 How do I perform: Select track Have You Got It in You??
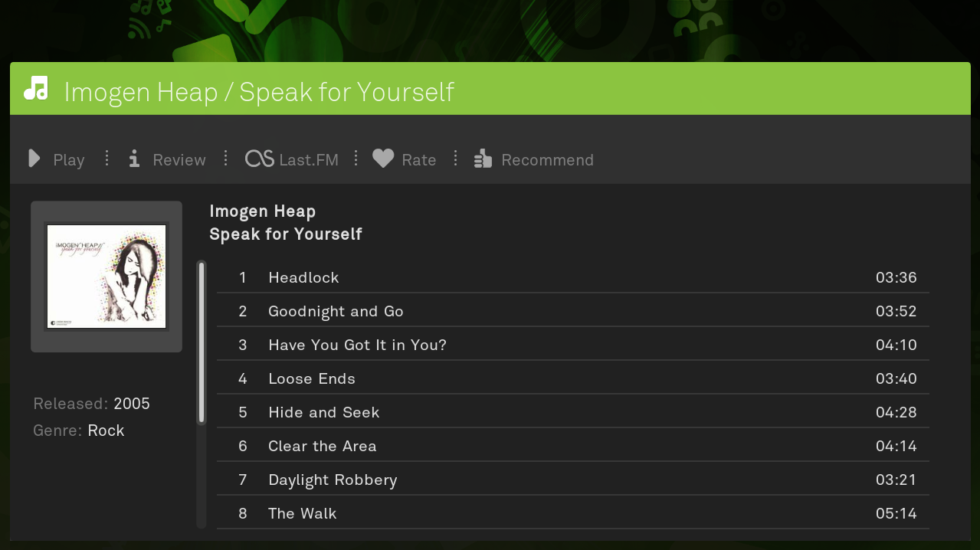[573, 345]
